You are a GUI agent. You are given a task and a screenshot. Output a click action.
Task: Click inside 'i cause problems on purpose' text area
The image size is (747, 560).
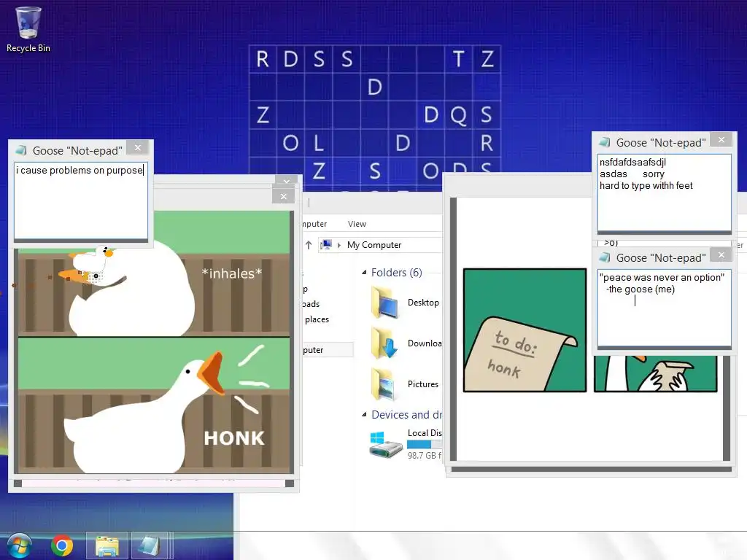(81, 200)
